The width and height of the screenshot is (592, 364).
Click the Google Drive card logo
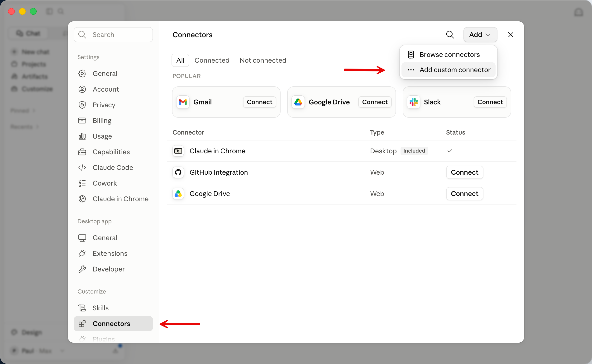click(x=298, y=102)
